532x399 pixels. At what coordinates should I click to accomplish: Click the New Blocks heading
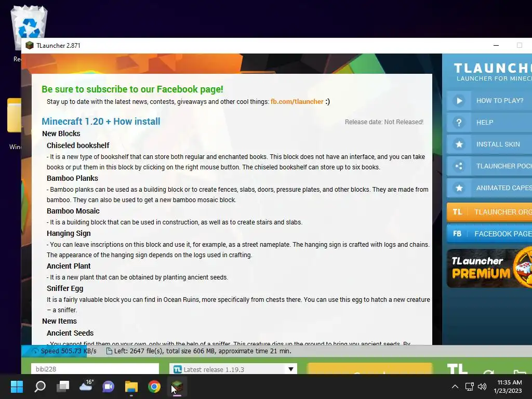(61, 134)
